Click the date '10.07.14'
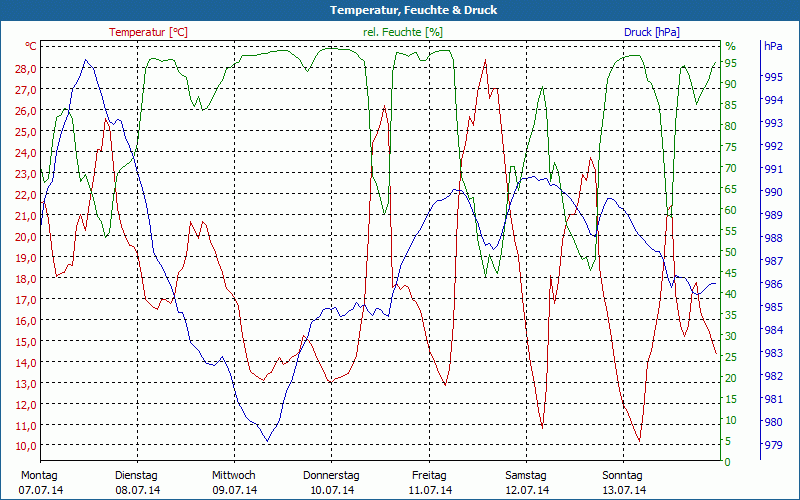800x500 pixels. pyautogui.click(x=332, y=490)
